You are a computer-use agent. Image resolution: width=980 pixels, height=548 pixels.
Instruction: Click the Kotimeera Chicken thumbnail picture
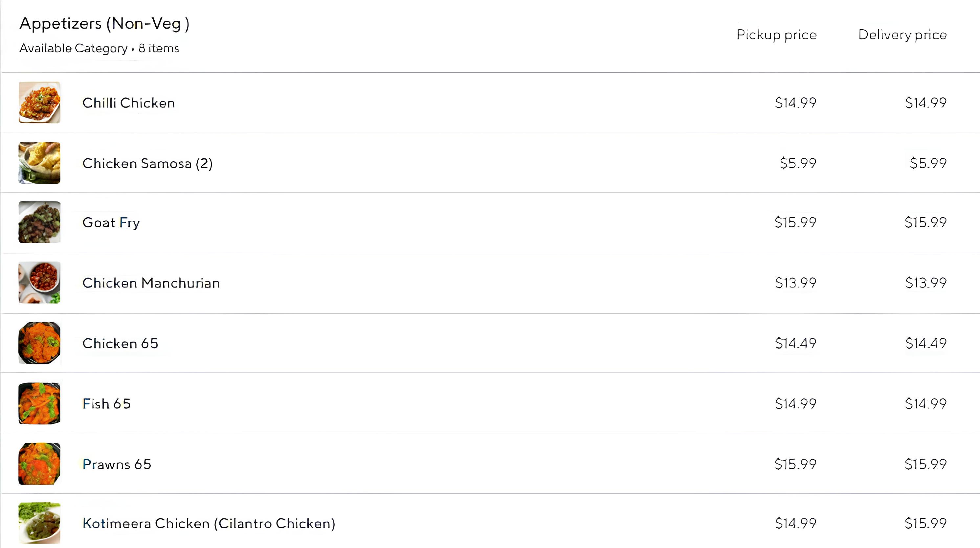[39, 523]
